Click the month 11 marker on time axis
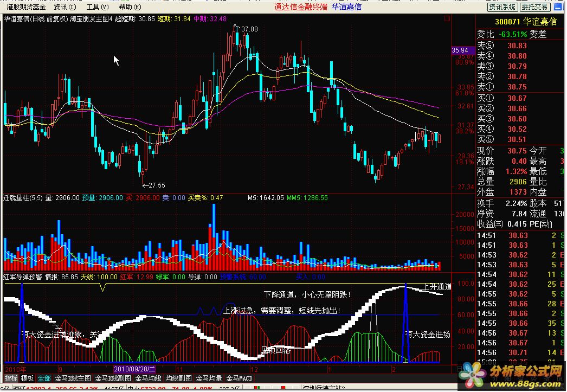The width and height of the screenshot is (567, 392). [x=180, y=369]
